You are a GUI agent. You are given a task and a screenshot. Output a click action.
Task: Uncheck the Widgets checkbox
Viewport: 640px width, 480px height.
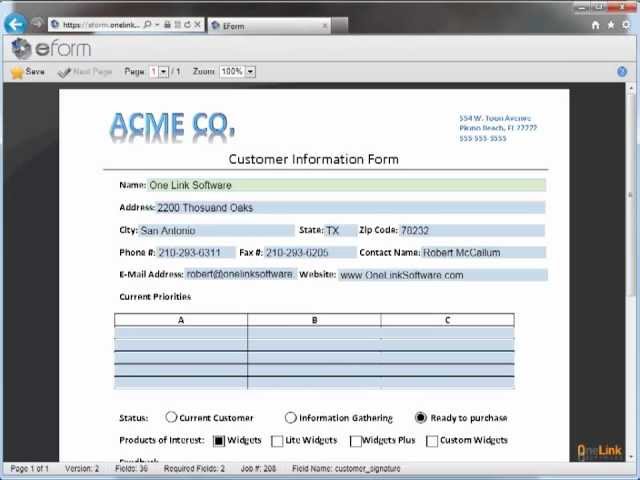pos(219,441)
